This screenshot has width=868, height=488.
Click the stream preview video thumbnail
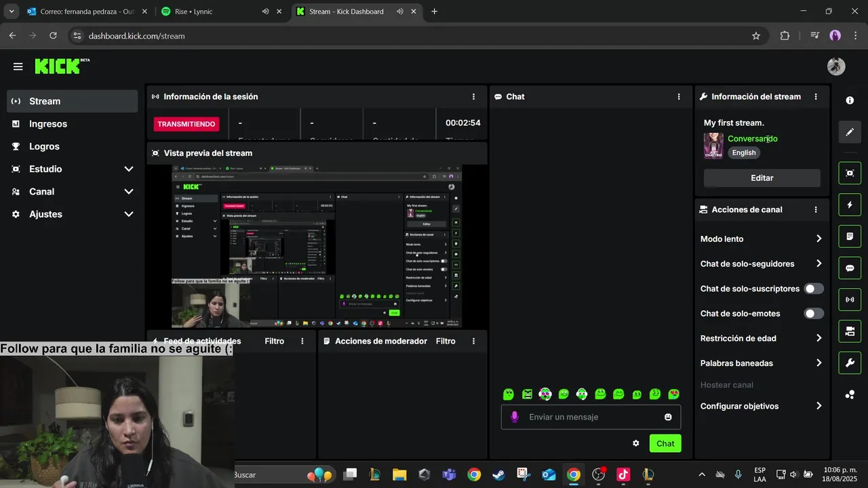pos(317,247)
